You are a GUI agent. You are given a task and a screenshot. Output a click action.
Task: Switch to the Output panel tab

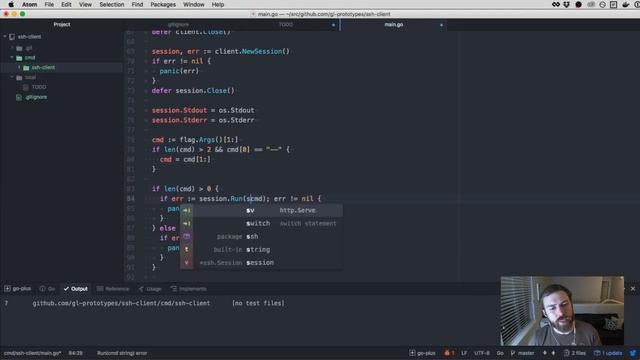(76, 289)
